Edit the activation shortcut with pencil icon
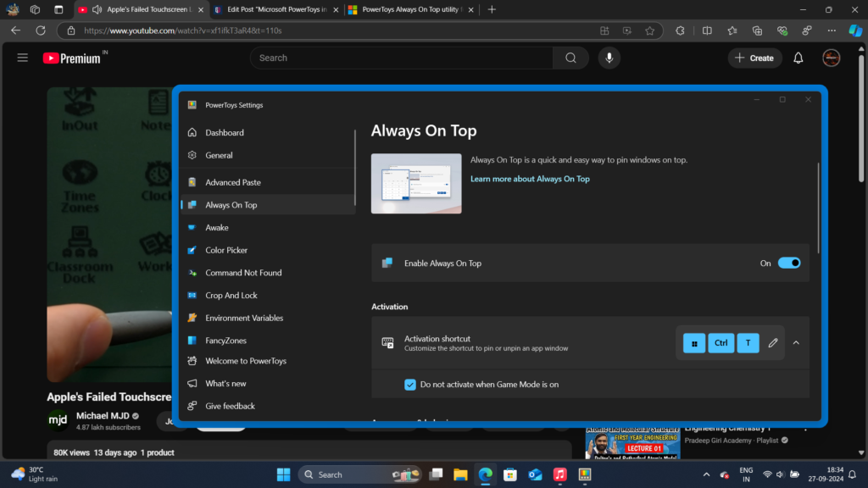 tap(773, 343)
